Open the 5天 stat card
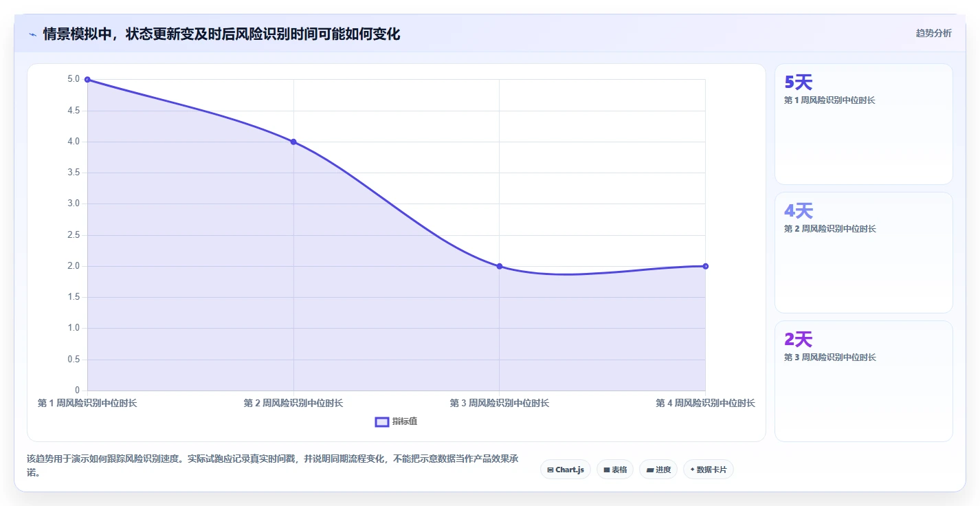Screen dimensions: 980x506 coord(864,124)
